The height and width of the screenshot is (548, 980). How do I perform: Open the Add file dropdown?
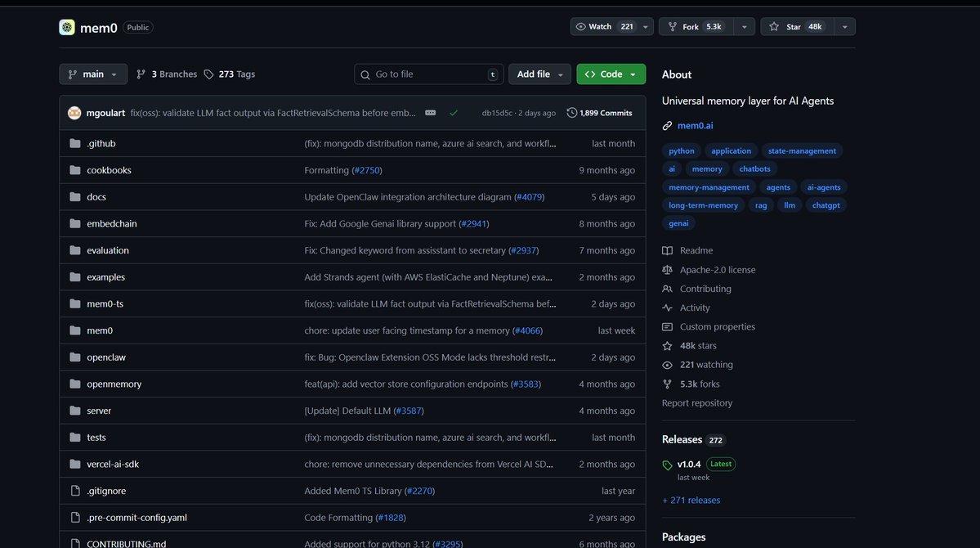click(x=539, y=74)
